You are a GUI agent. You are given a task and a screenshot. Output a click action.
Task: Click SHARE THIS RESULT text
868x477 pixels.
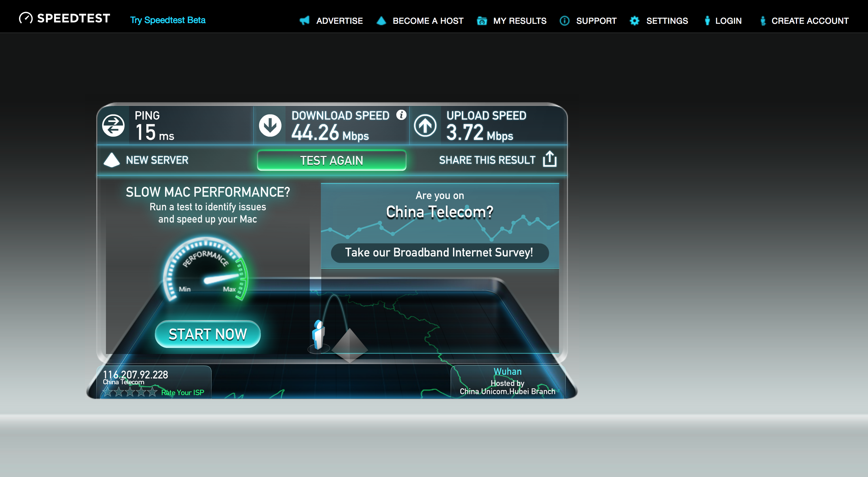pyautogui.click(x=487, y=160)
